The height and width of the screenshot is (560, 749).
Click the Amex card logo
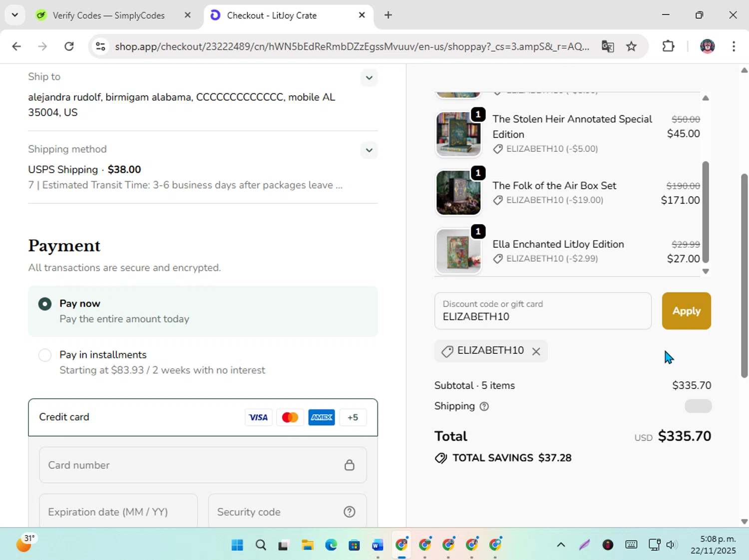(x=322, y=417)
